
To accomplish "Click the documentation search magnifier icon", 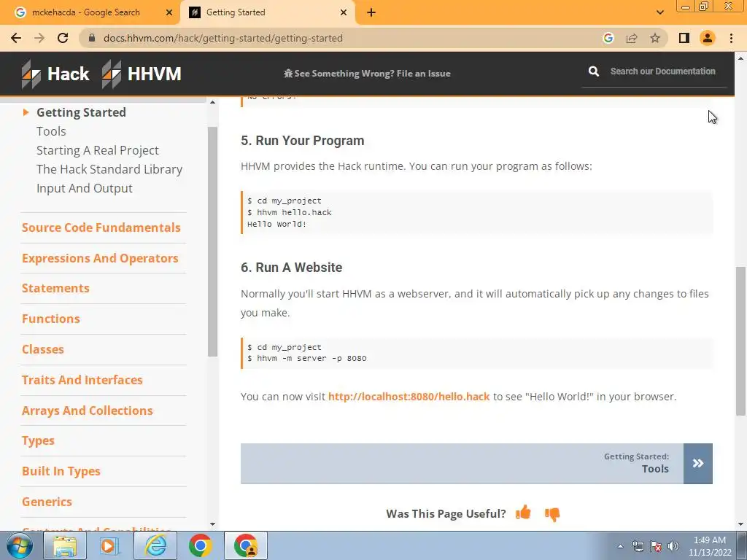I will [594, 71].
